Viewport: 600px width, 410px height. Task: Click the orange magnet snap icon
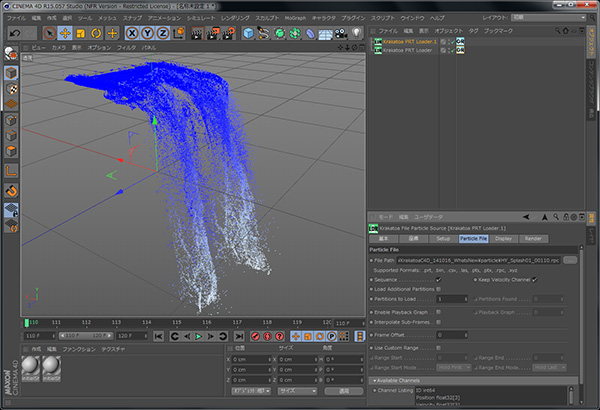pyautogui.click(x=11, y=190)
